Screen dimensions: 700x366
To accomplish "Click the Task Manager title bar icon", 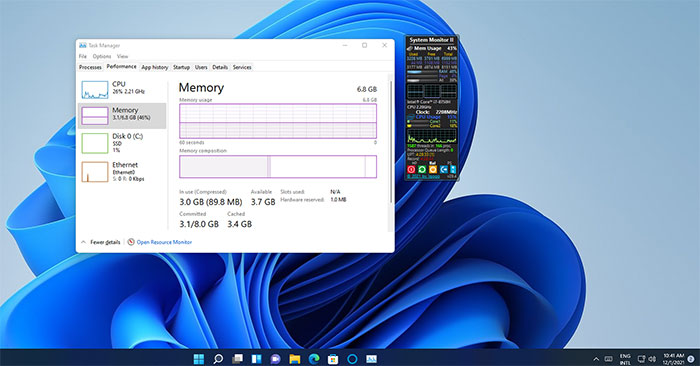I will coord(83,45).
